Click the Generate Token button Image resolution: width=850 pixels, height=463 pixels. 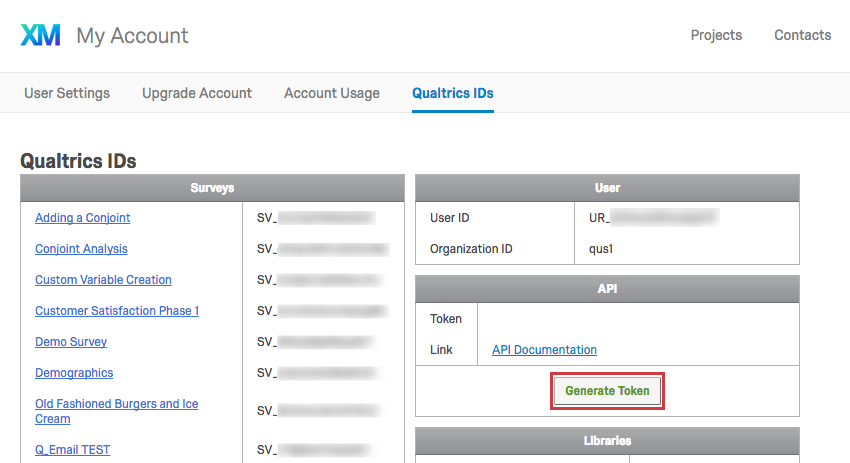click(607, 391)
